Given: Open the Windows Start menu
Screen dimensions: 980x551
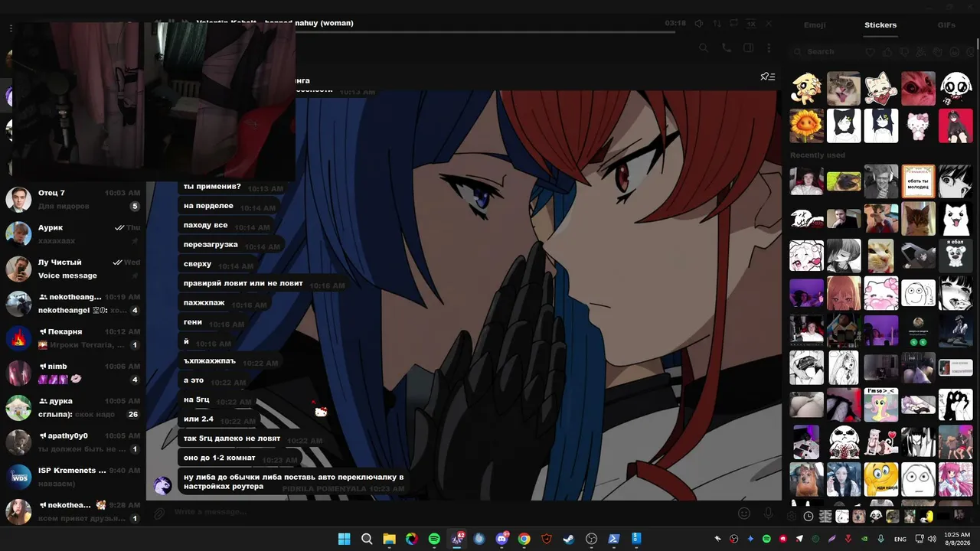Looking at the screenshot, I should pyautogui.click(x=345, y=539).
